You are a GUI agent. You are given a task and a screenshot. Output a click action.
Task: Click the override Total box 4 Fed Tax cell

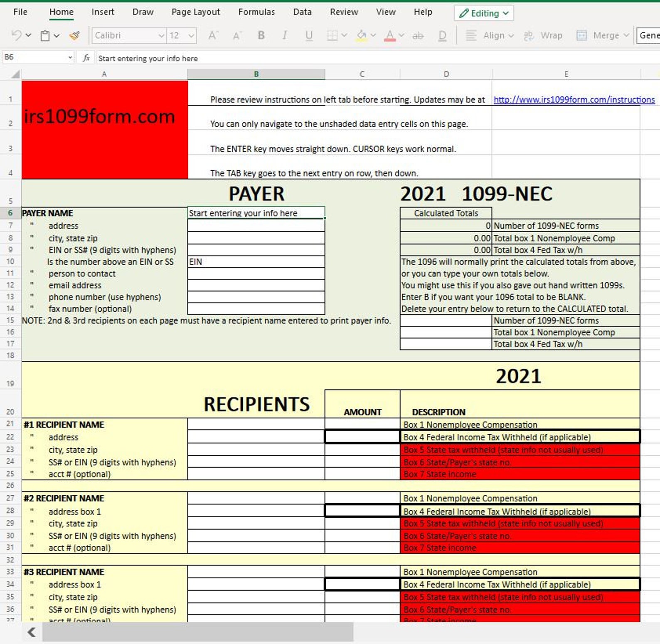pyautogui.click(x=446, y=344)
